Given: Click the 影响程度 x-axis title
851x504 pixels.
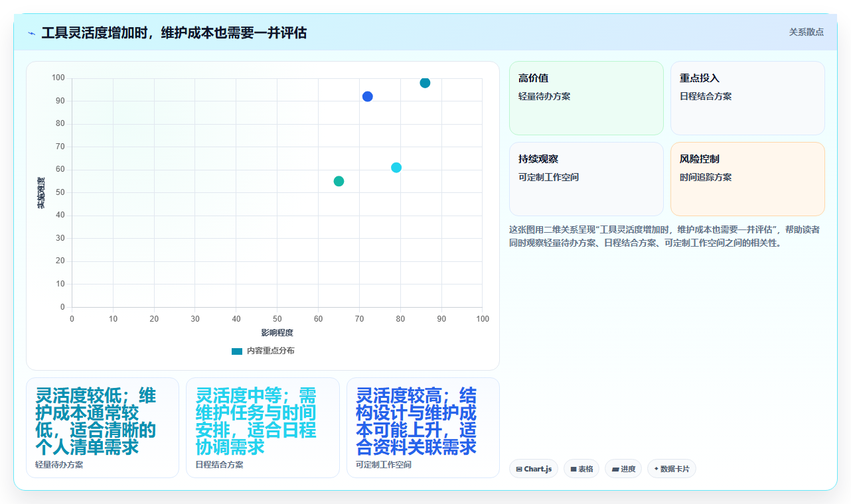Looking at the screenshot, I should click(277, 333).
